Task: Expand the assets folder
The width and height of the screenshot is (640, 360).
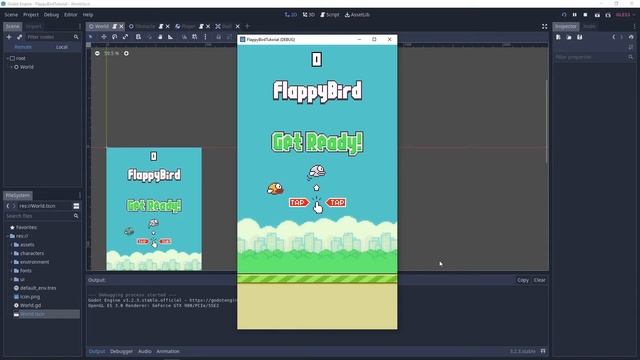Action: click(11, 244)
